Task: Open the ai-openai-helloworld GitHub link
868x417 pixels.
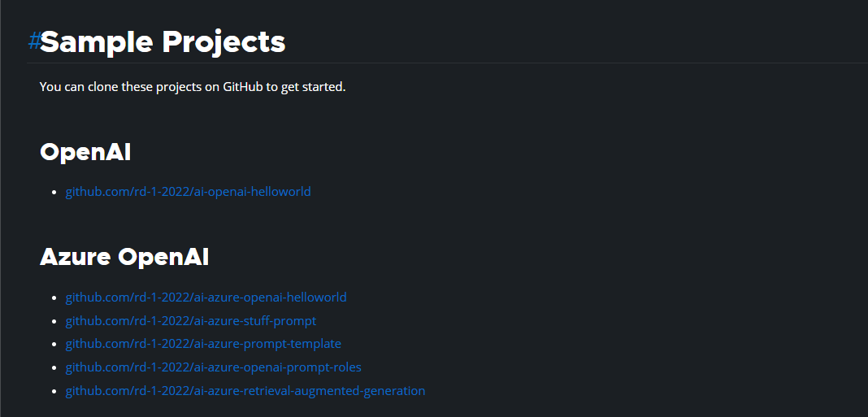Action: tap(188, 192)
